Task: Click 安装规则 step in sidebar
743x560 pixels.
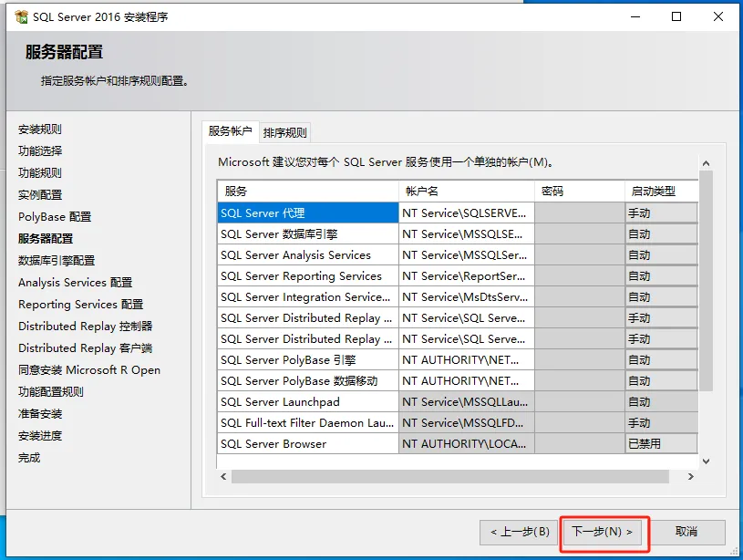Action: click(40, 129)
